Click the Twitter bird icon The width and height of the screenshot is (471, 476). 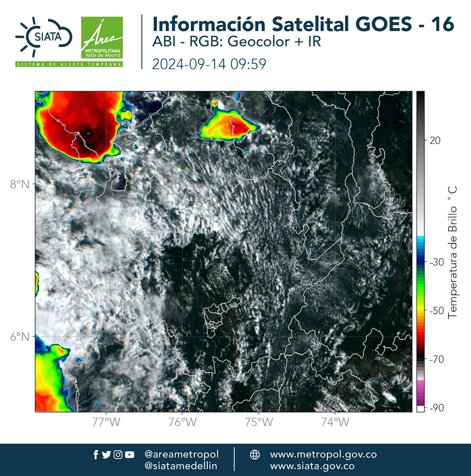pyautogui.click(x=106, y=455)
